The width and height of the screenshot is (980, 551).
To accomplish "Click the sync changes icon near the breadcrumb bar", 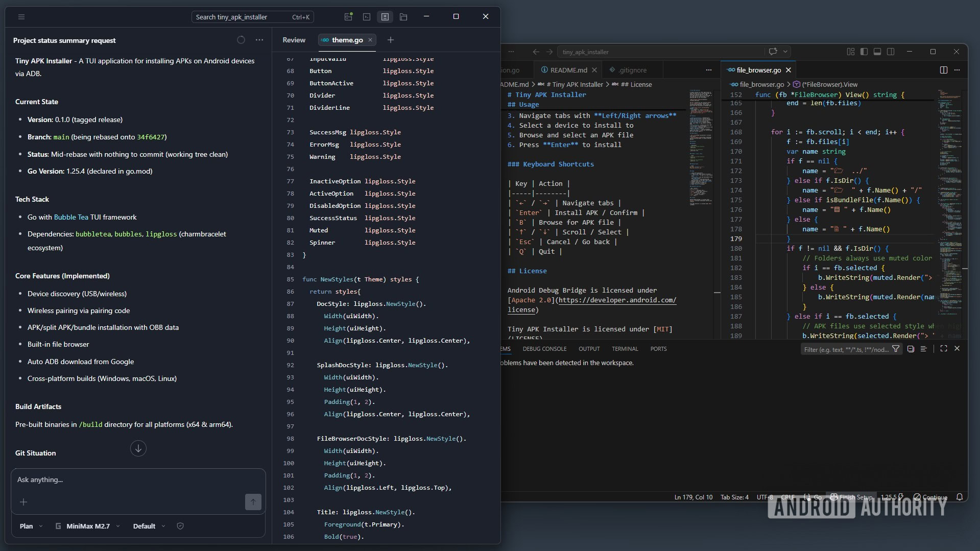I will point(773,51).
